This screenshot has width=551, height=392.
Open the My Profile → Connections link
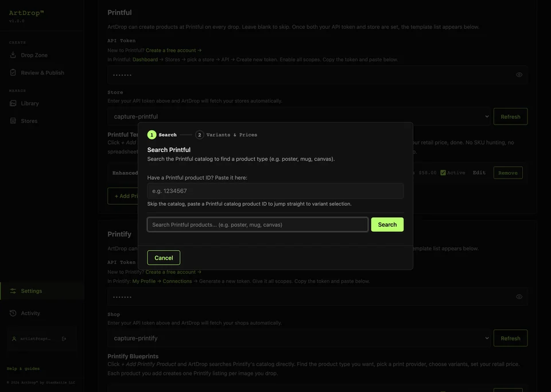[x=162, y=281]
